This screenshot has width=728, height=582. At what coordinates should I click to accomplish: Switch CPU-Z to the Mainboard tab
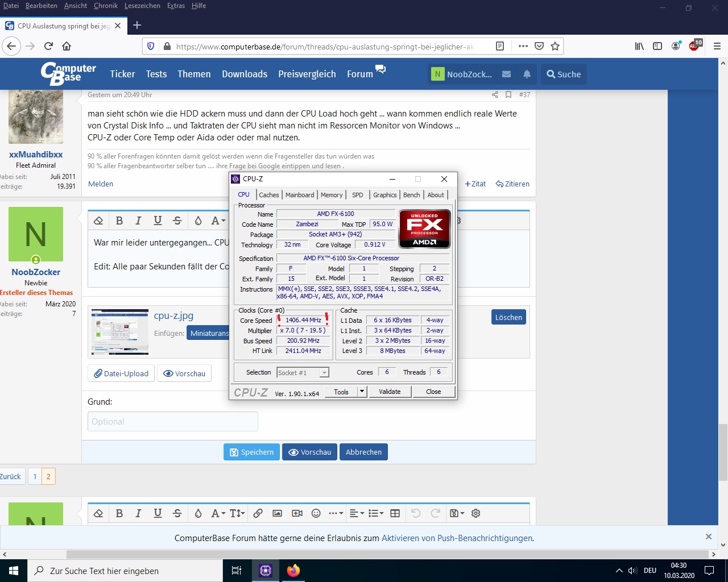300,194
